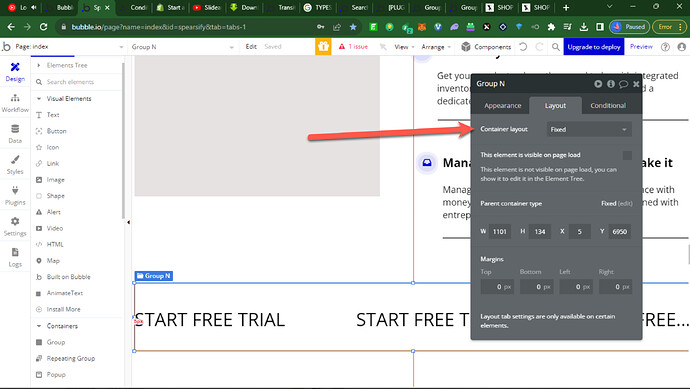
Task: Open the Styles brush icon
Action: pyautogui.click(x=15, y=160)
